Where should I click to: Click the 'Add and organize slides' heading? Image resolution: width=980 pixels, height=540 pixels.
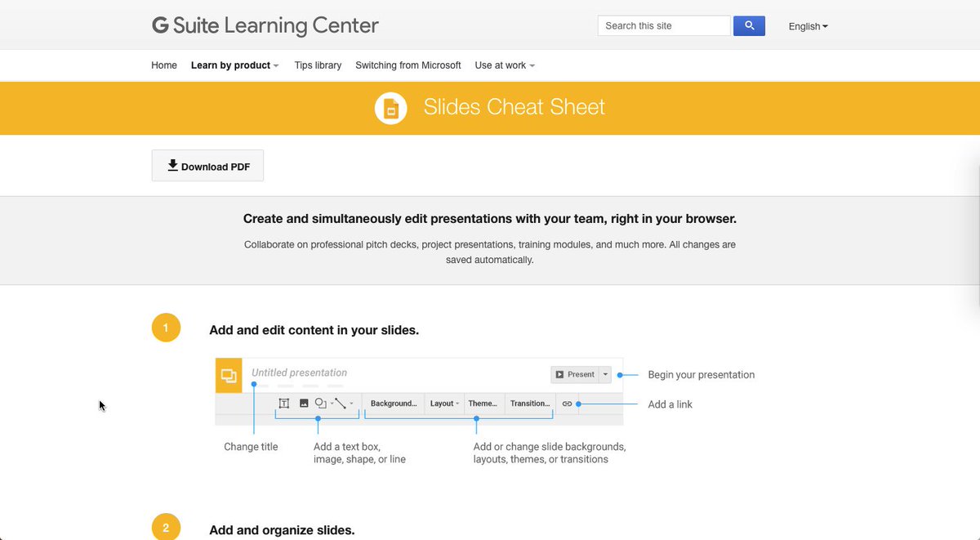(282, 530)
